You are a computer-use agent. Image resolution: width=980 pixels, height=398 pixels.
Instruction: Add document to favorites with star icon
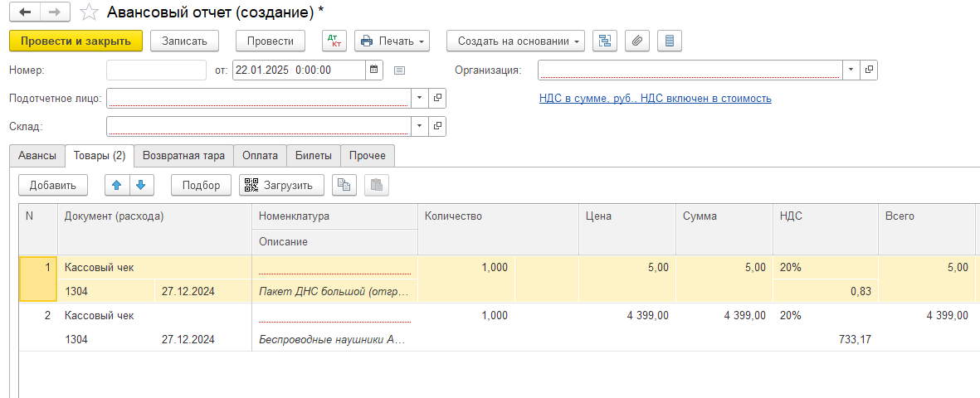pyautogui.click(x=89, y=12)
